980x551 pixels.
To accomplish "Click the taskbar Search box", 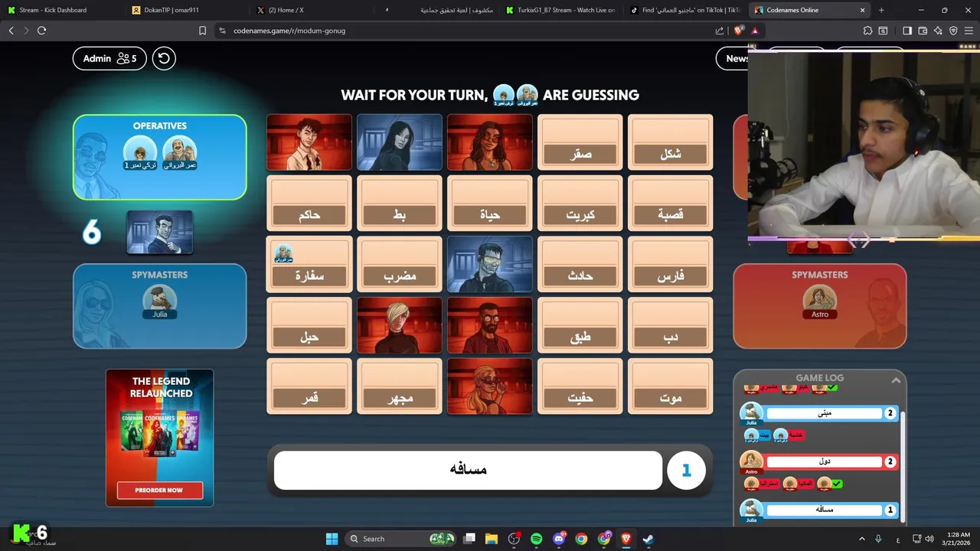I will tap(400, 539).
